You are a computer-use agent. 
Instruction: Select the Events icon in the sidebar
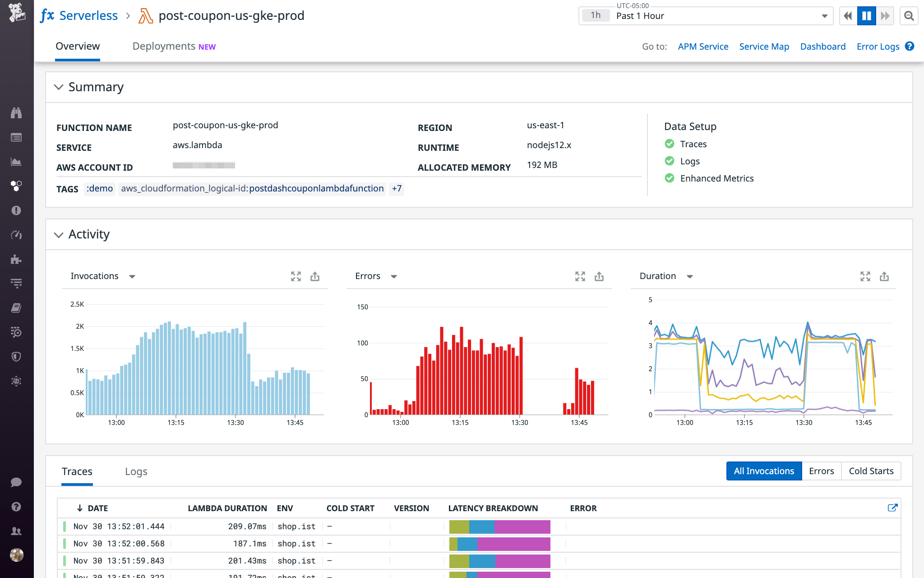point(17,137)
